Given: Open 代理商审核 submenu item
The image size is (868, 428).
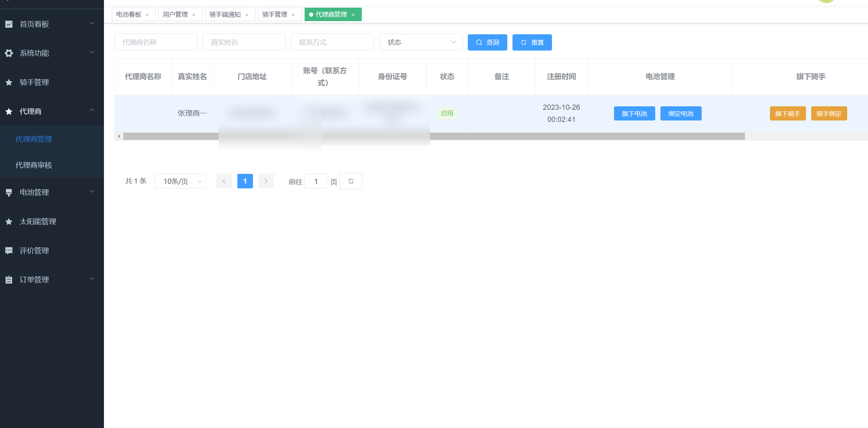Looking at the screenshot, I should (34, 165).
